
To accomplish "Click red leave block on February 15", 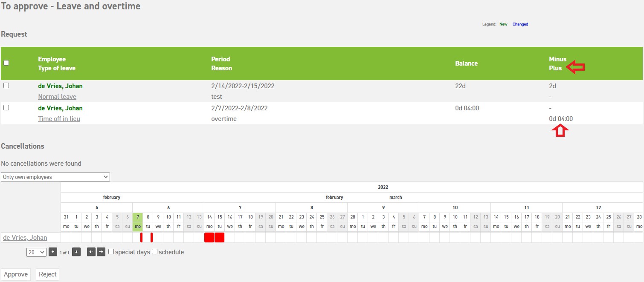I will 219,237.
